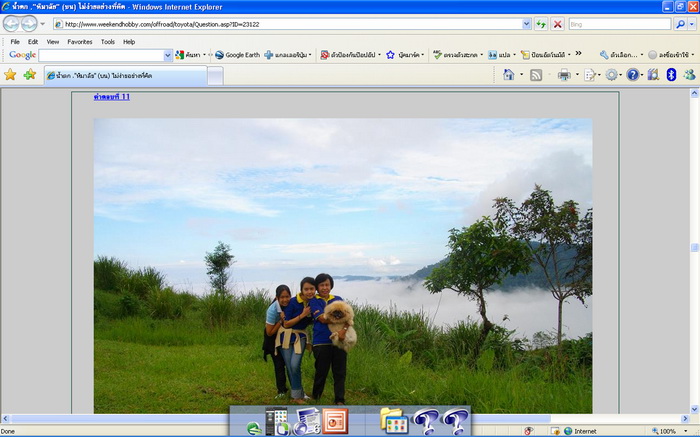Click the blue Thai reply link above the photo
This screenshot has height=437, width=700.
(111, 97)
